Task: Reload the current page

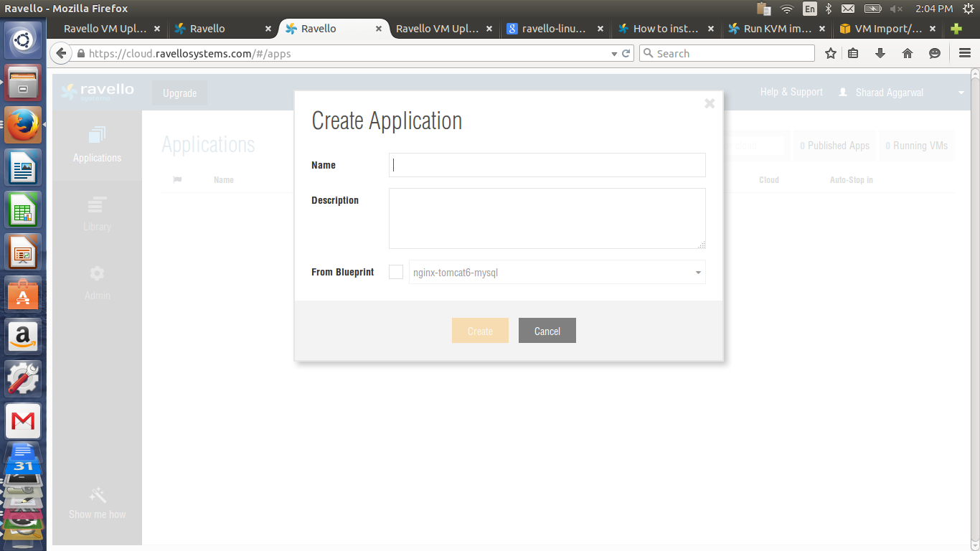Action: (x=626, y=53)
